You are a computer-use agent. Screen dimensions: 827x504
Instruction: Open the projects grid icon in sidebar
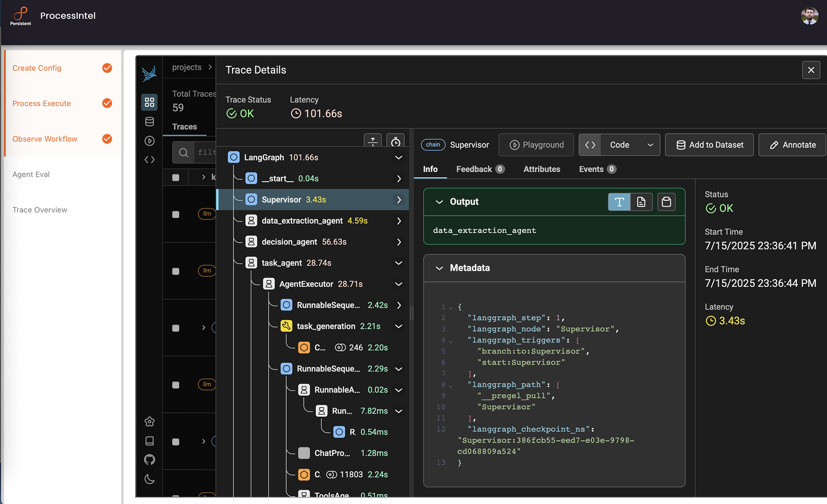click(149, 102)
